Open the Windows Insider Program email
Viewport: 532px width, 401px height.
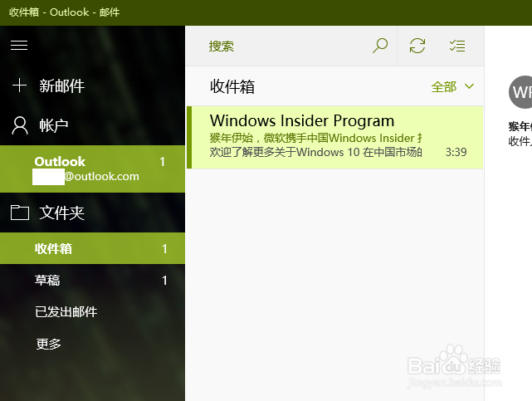tap(334, 137)
